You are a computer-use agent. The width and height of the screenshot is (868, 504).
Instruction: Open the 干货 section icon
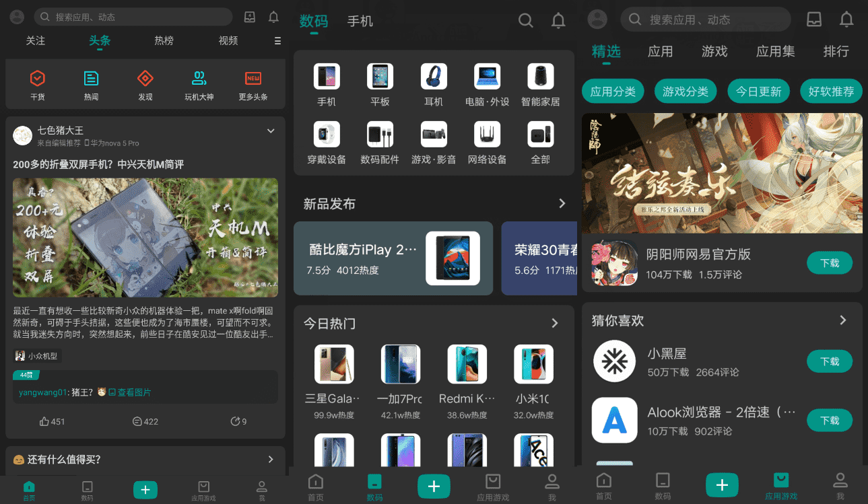[x=37, y=79]
